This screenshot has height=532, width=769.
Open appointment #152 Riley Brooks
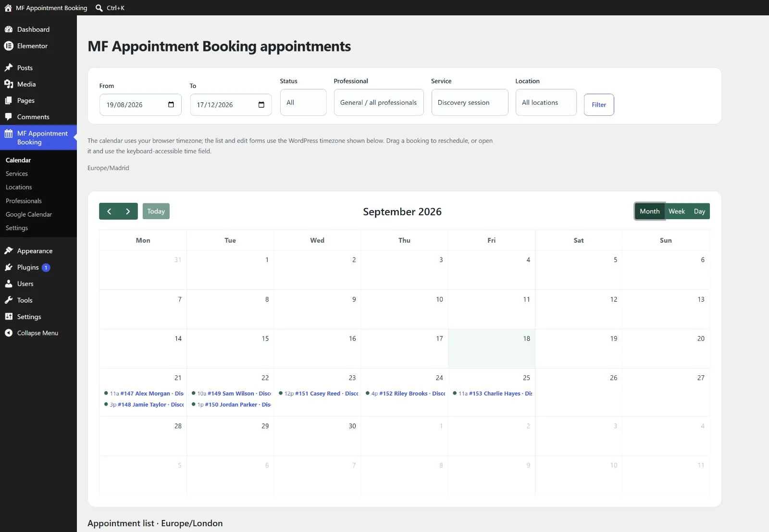coord(405,394)
